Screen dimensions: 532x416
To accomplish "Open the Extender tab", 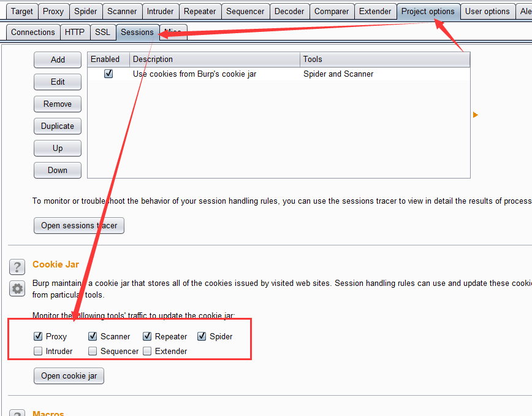I will coord(375,11).
